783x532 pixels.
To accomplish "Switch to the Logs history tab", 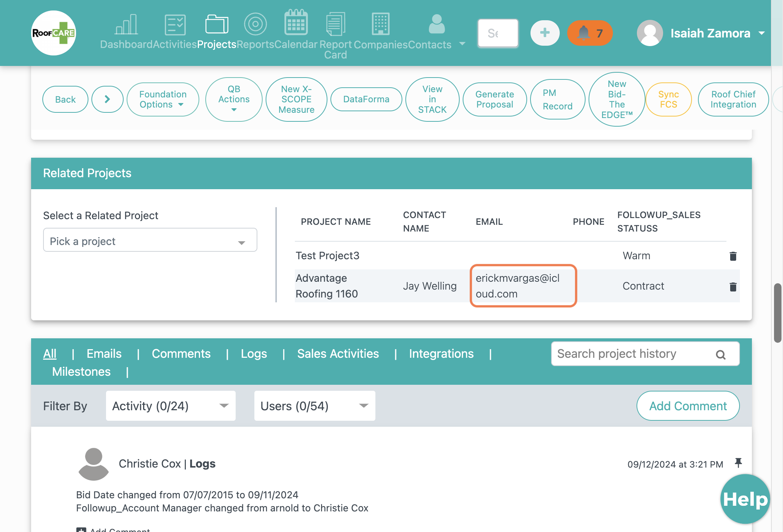I will [254, 354].
